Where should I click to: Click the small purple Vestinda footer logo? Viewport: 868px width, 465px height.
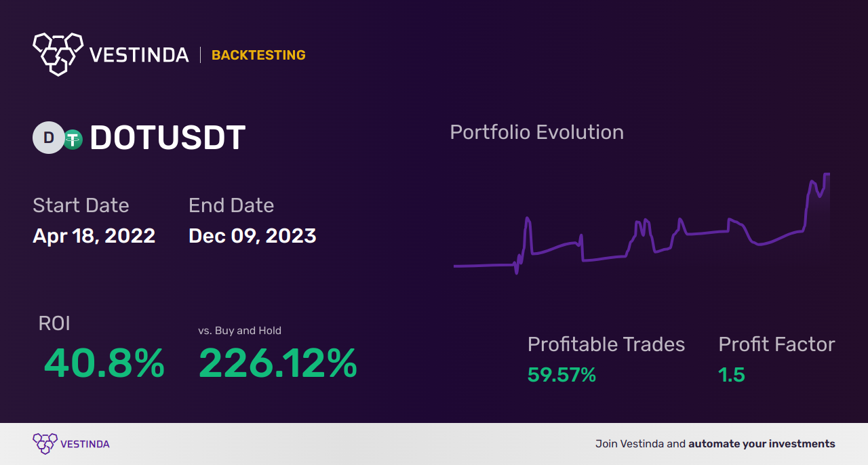tap(45, 443)
